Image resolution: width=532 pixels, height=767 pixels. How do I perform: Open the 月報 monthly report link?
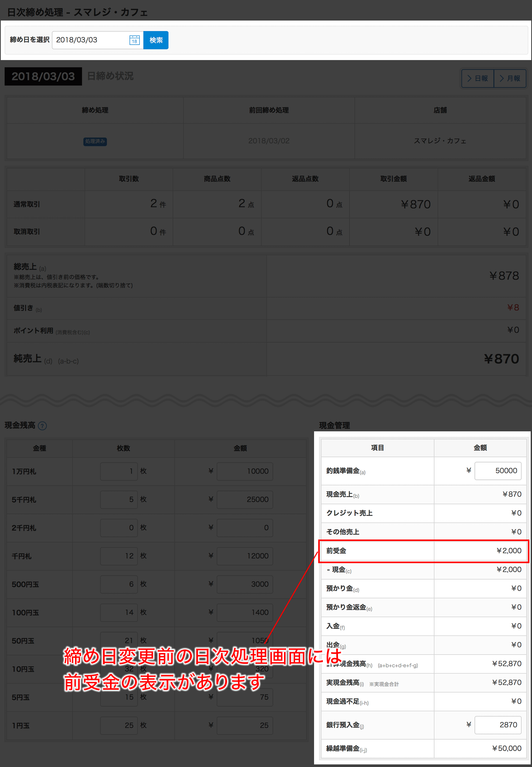(510, 79)
